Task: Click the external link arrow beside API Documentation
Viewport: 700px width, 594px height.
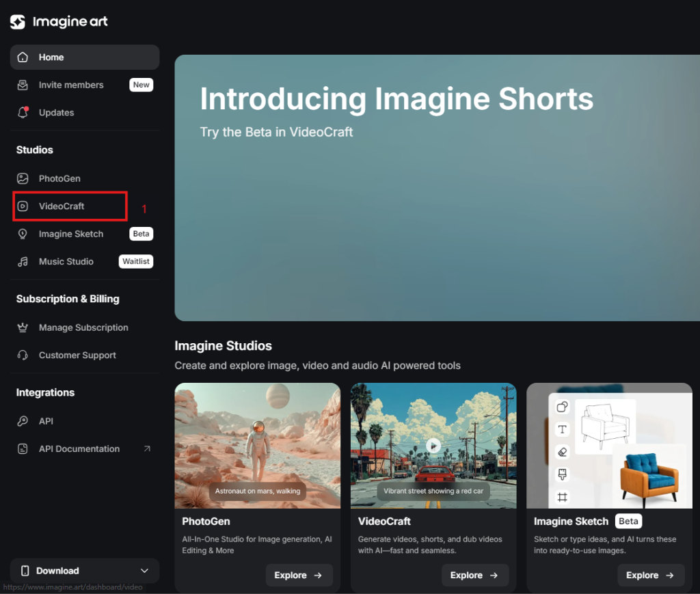Action: (148, 448)
